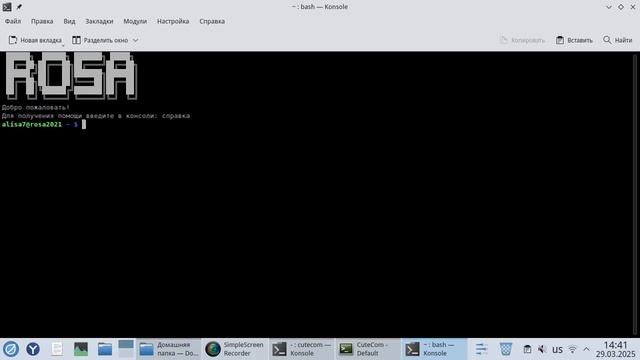
Task: Open the text editor icon in the taskbar
Action: click(x=57, y=349)
